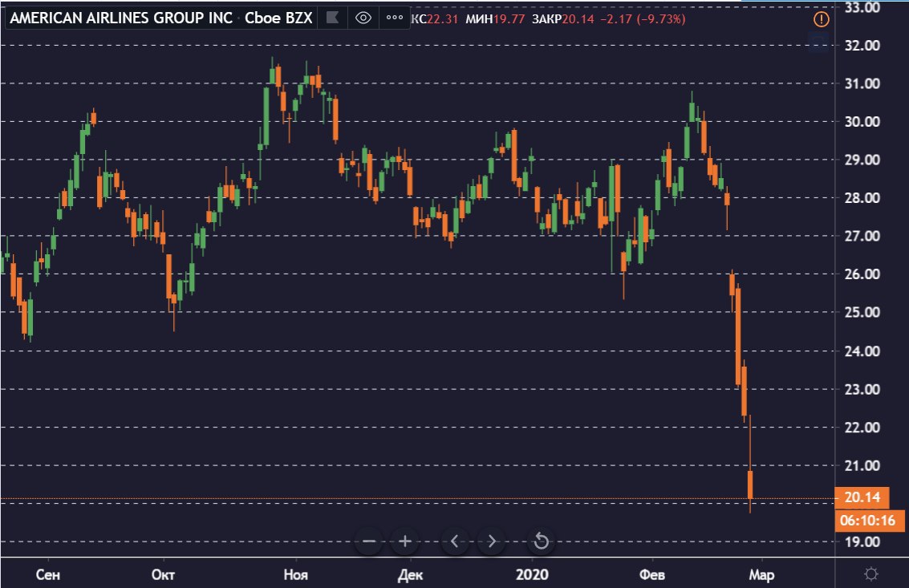Click the МАКС value 22.31
Image resolution: width=909 pixels, height=588 pixels.
[x=442, y=19]
